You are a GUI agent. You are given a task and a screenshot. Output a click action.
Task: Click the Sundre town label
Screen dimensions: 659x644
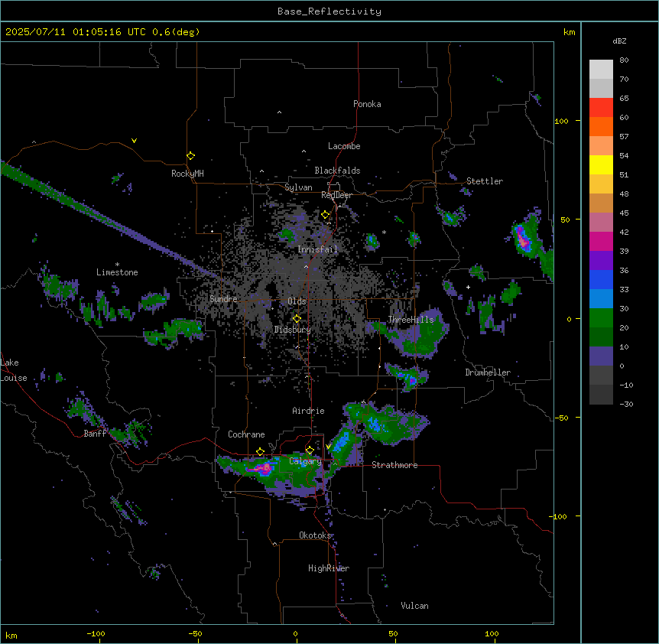coord(223,299)
